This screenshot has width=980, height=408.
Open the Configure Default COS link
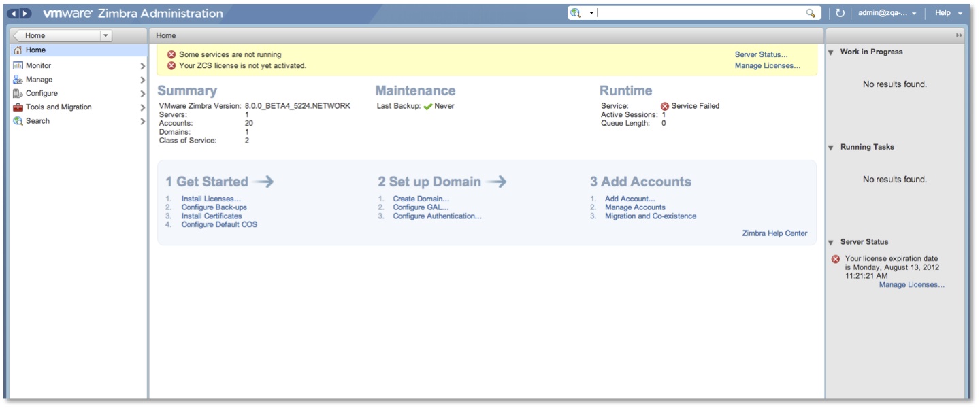click(219, 224)
